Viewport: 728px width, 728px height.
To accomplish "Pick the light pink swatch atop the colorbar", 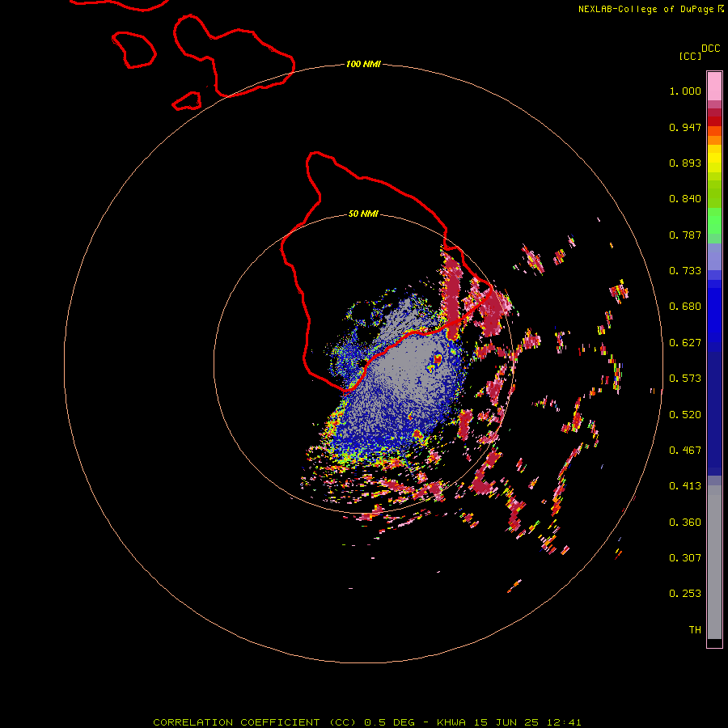I will (x=714, y=87).
